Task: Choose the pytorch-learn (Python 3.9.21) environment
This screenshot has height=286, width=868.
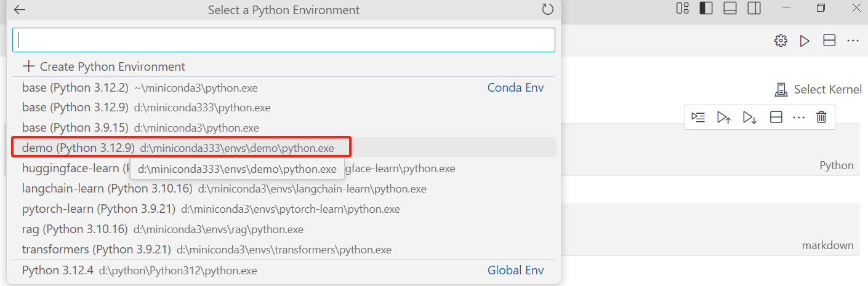Action: pos(211,209)
